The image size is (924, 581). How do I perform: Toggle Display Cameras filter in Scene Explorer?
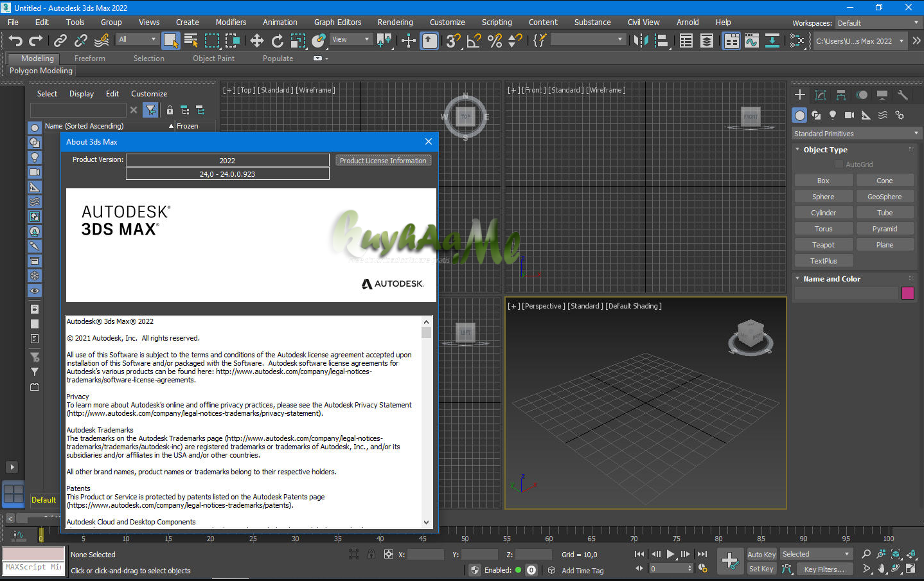35,172
